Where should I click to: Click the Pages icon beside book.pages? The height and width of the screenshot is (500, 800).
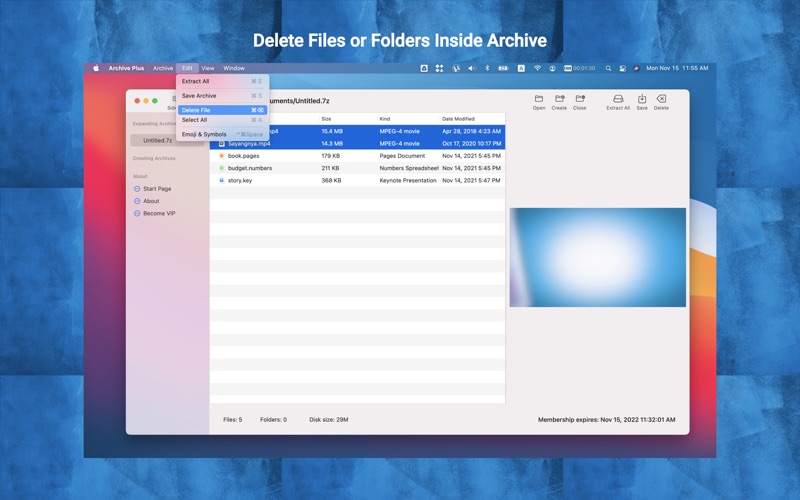coord(221,156)
